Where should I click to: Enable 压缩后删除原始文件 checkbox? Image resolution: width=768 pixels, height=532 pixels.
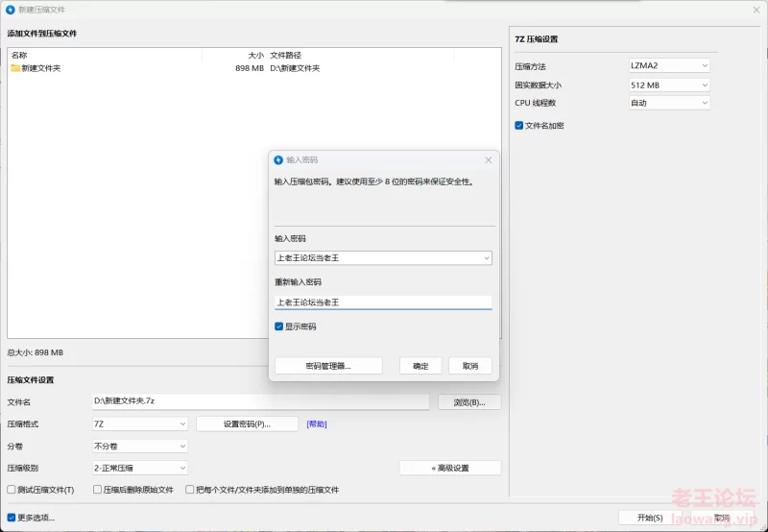(x=97, y=490)
